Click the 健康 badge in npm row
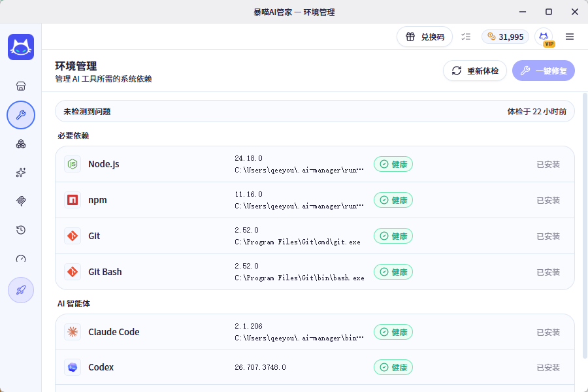The height and width of the screenshot is (392, 588). (393, 201)
